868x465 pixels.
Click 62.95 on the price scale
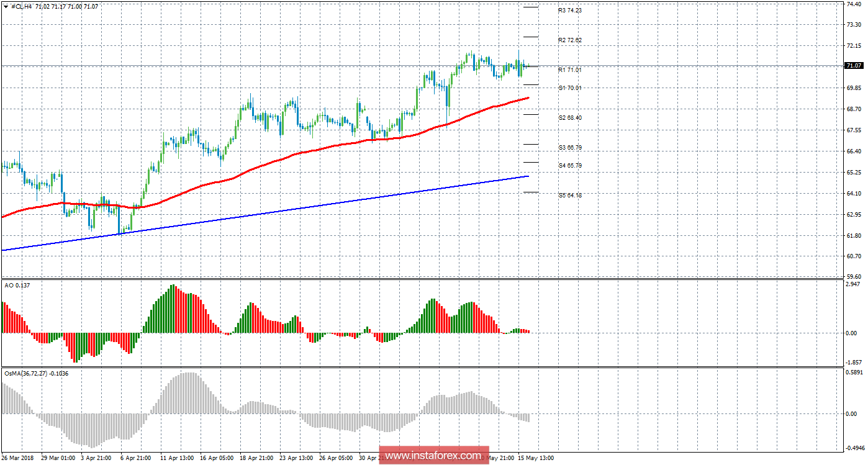[x=854, y=215]
